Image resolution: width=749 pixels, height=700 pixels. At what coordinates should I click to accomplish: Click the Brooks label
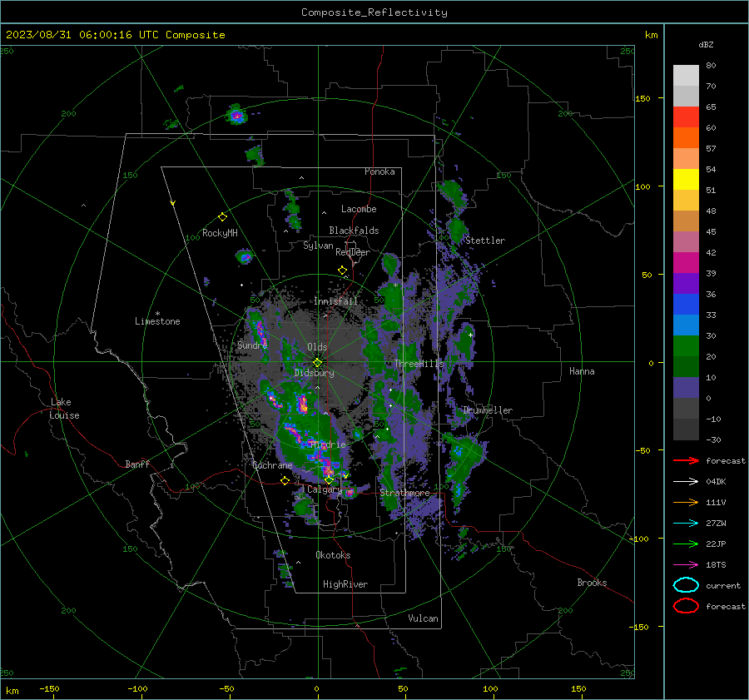592,583
